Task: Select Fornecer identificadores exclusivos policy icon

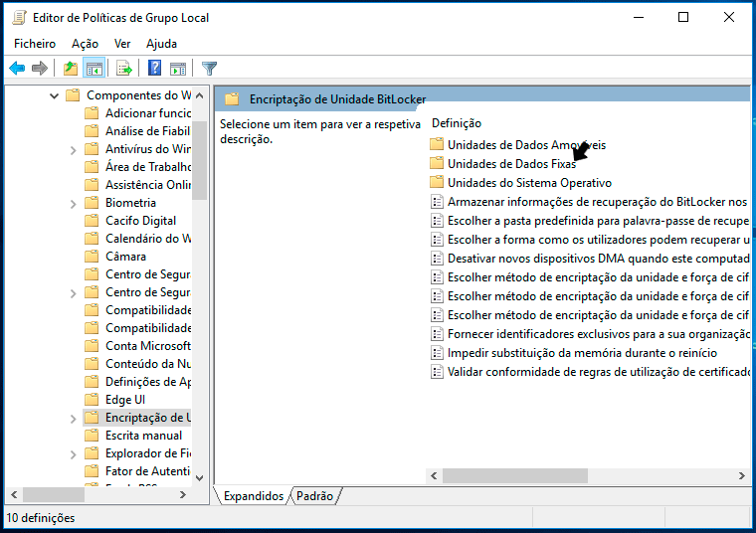Action: coord(437,334)
